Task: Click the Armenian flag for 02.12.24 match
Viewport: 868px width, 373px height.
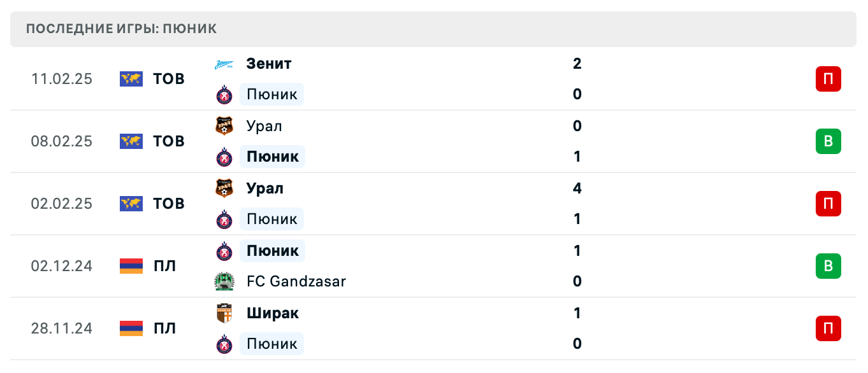Action: pyautogui.click(x=131, y=266)
